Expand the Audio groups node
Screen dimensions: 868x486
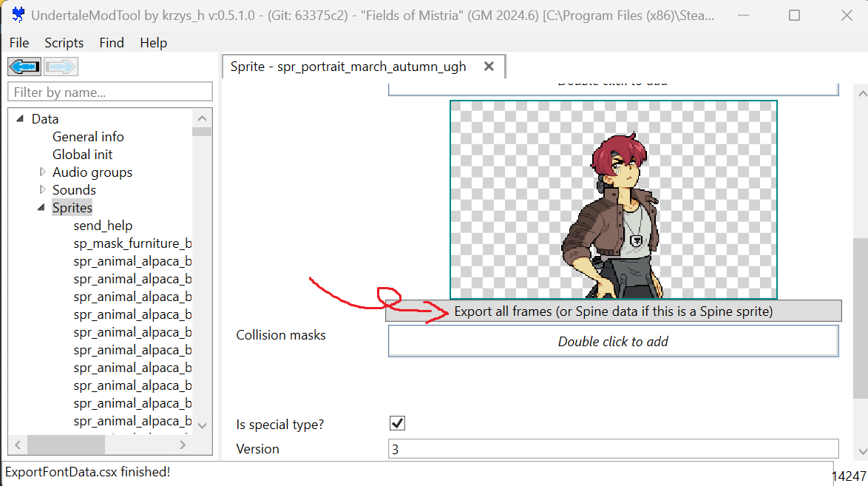[42, 172]
